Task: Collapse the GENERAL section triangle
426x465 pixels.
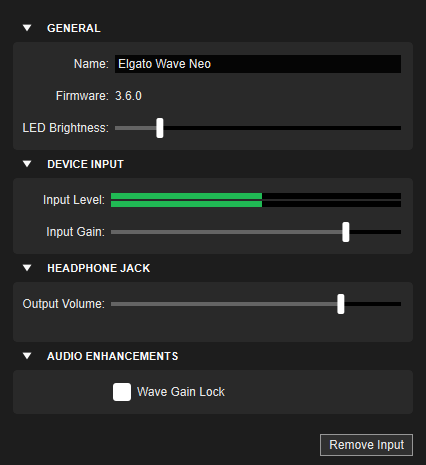Action: (x=27, y=28)
